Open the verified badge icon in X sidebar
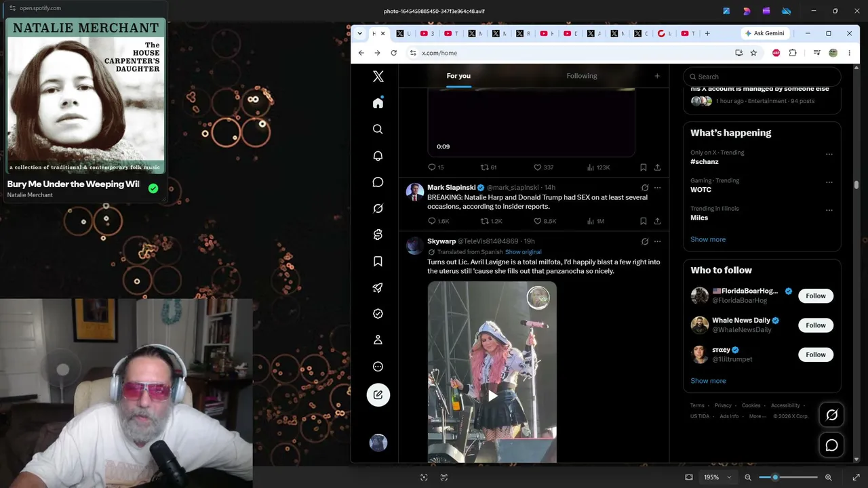Image resolution: width=868 pixels, height=488 pixels. click(378, 314)
